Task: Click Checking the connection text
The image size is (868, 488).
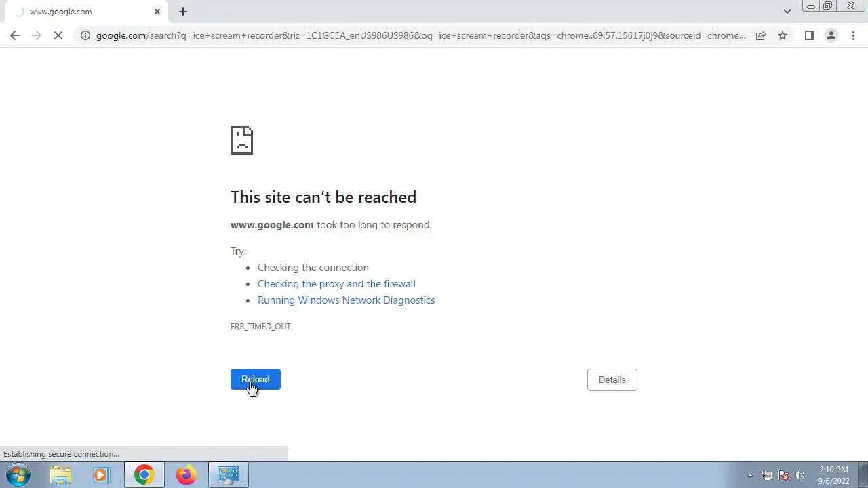Action: (x=313, y=268)
